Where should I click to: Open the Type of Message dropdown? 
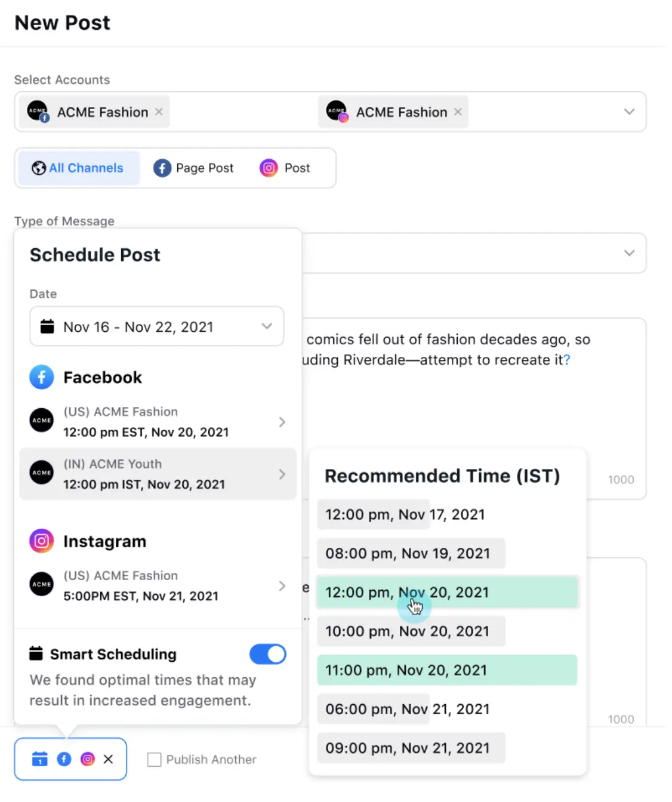click(629, 253)
